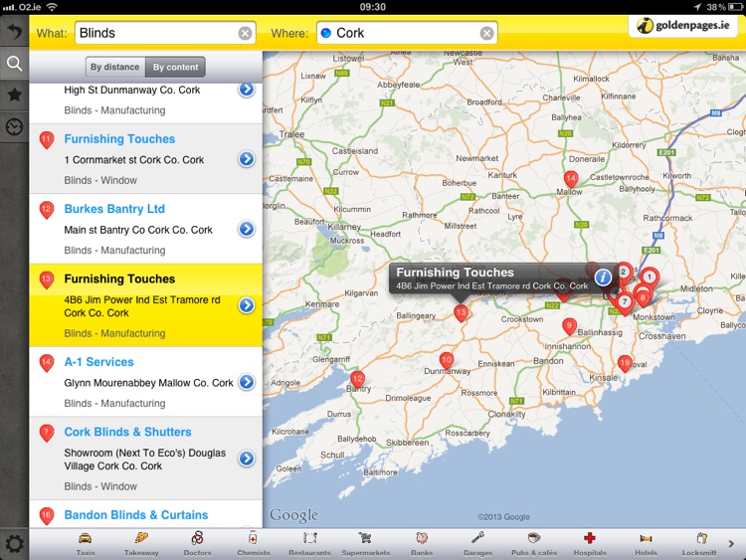Click info button in map callout
This screenshot has height=560, width=746.
tap(603, 277)
